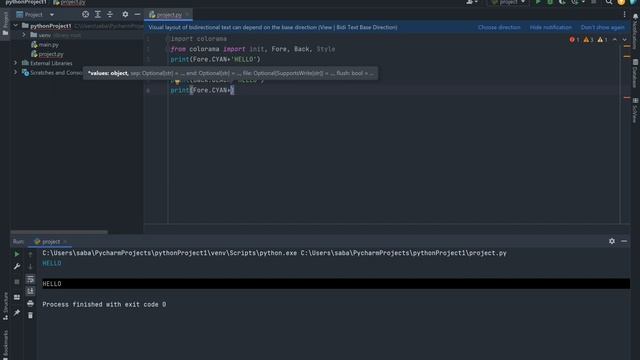Viewport: 640px width, 360px height.
Task: Expand the External Libraries node
Action: [16, 63]
